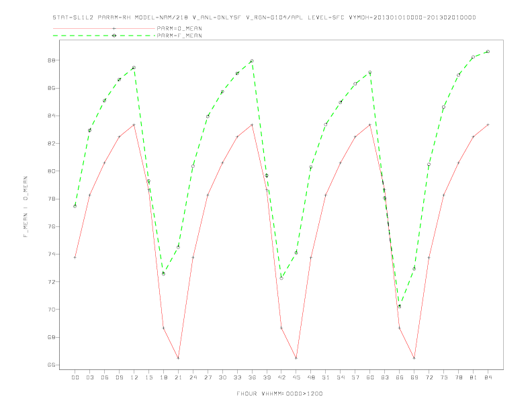Click x-axis tick label 81
The width and height of the screenshot is (532, 411).
(x=474, y=377)
